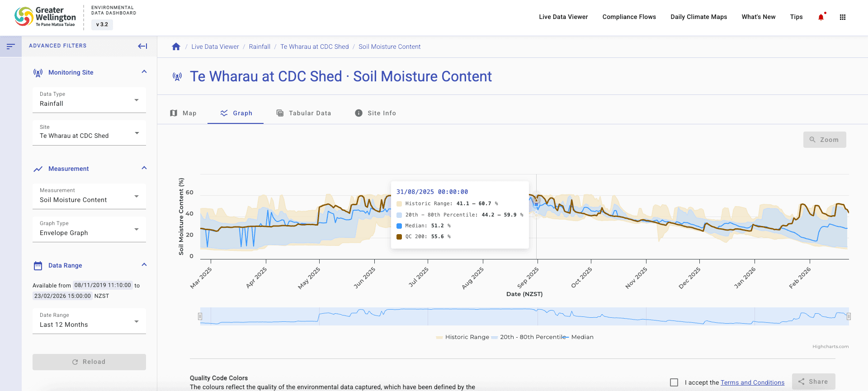The image size is (868, 391).
Task: Open the Terms and Conditions link
Action: [x=752, y=382]
